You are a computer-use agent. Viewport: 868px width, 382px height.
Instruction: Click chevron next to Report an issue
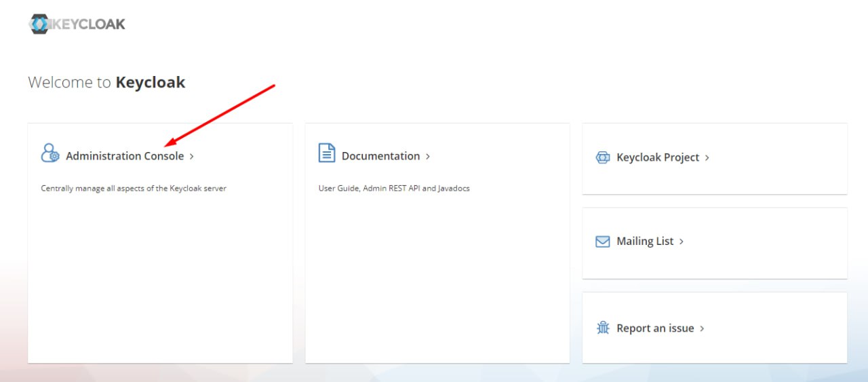tap(702, 329)
